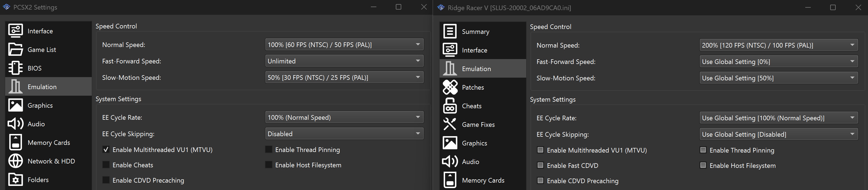Image resolution: width=868 pixels, height=190 pixels.
Task: Select the Summary label in Ridge Racer V window
Action: 475,32
